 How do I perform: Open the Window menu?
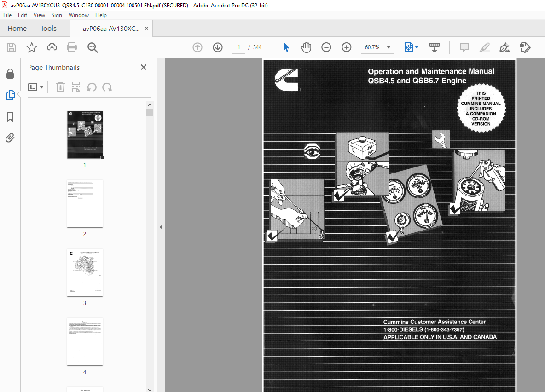79,15
